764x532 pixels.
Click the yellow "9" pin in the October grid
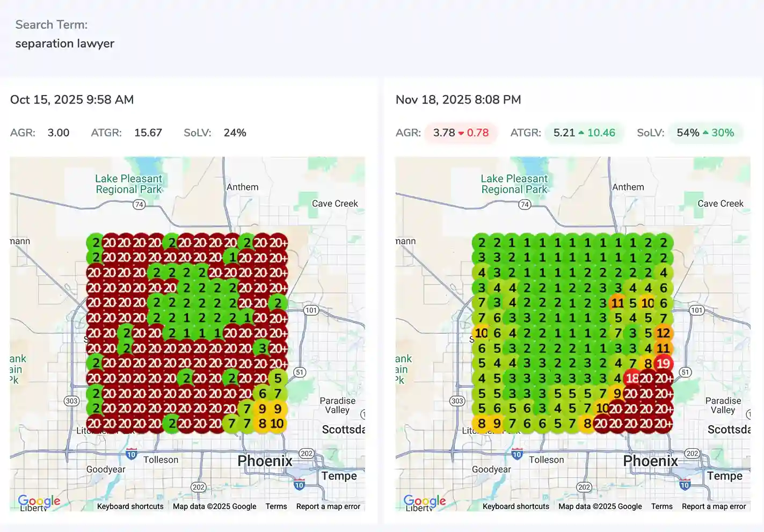click(262, 409)
